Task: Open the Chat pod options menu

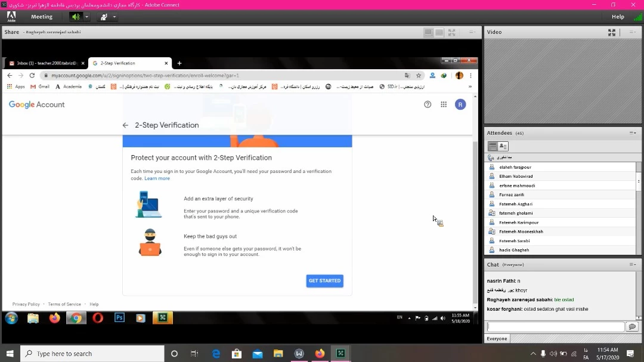Action: tap(633, 264)
